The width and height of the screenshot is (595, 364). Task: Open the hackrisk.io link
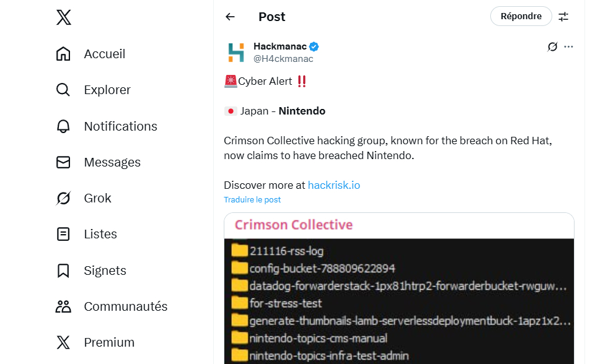(333, 185)
